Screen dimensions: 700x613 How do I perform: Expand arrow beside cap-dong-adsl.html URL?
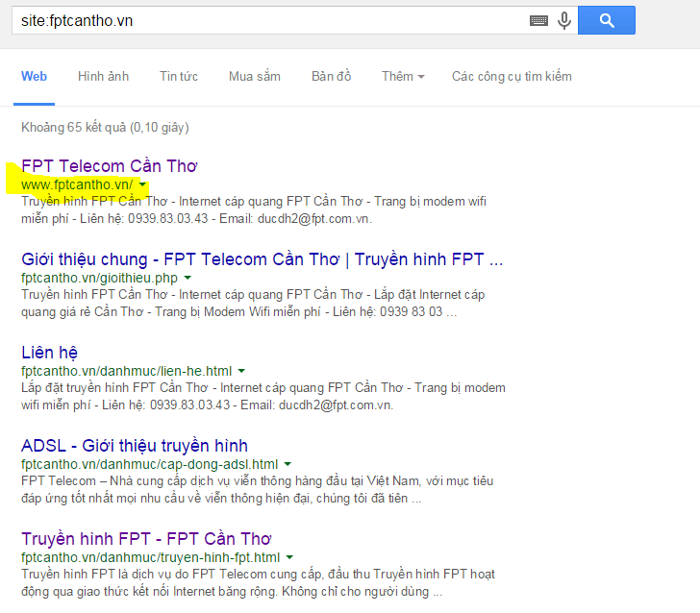287,464
